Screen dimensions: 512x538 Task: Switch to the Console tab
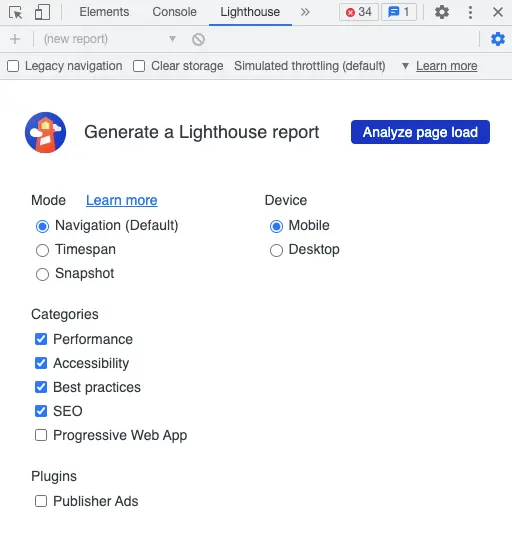[x=174, y=12]
